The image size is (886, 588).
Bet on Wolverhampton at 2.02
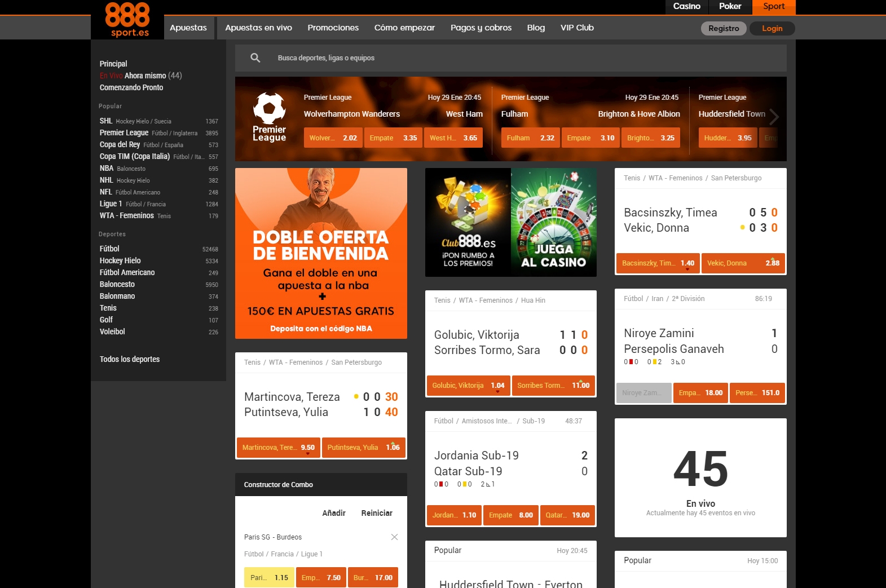[x=333, y=138]
